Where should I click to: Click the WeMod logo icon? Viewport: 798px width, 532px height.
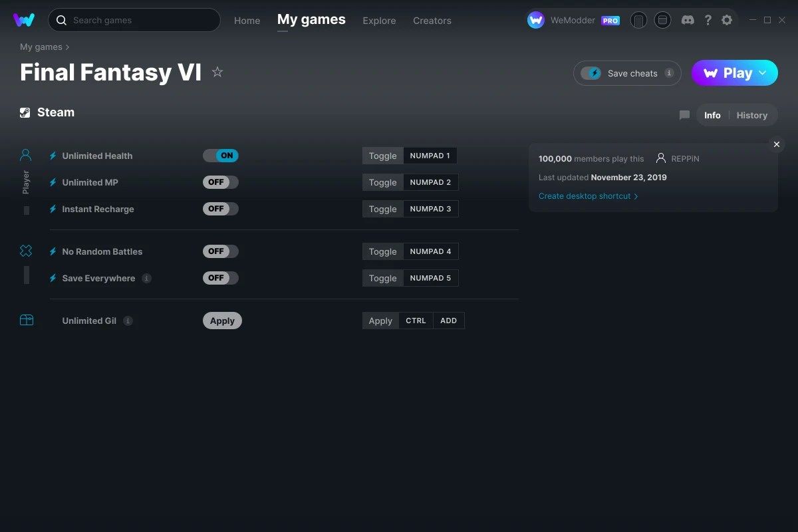tap(24, 20)
